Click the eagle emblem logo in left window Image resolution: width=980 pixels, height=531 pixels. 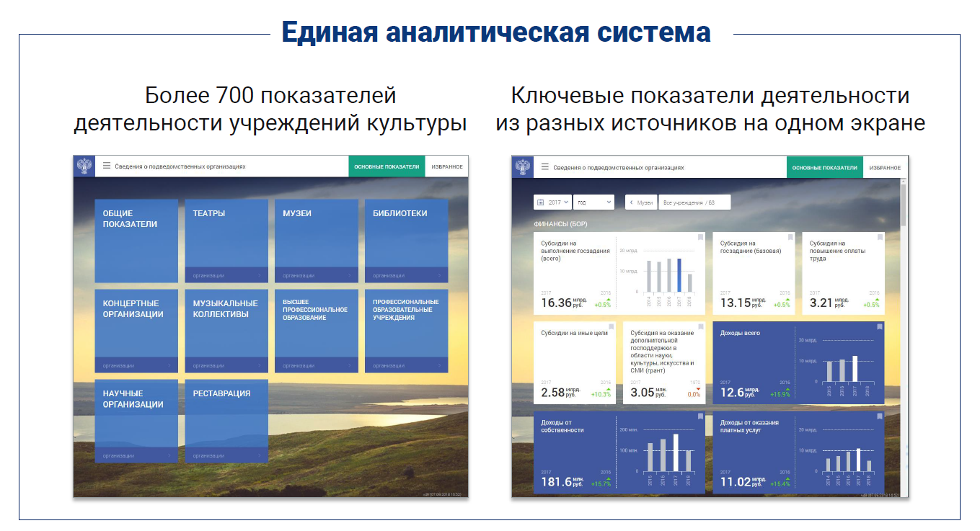[84, 166]
